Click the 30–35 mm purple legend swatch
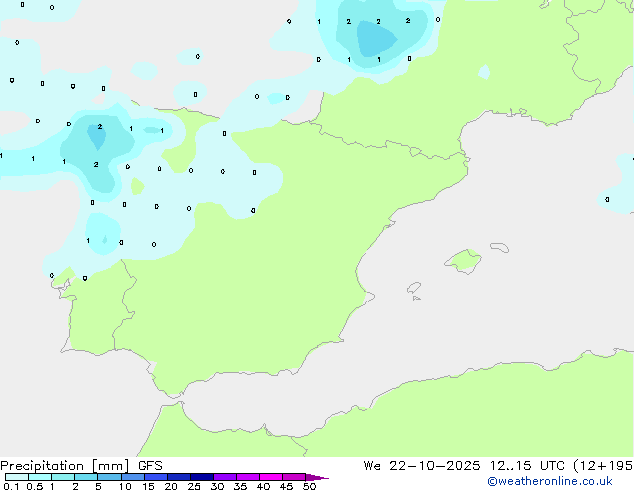 point(225,477)
